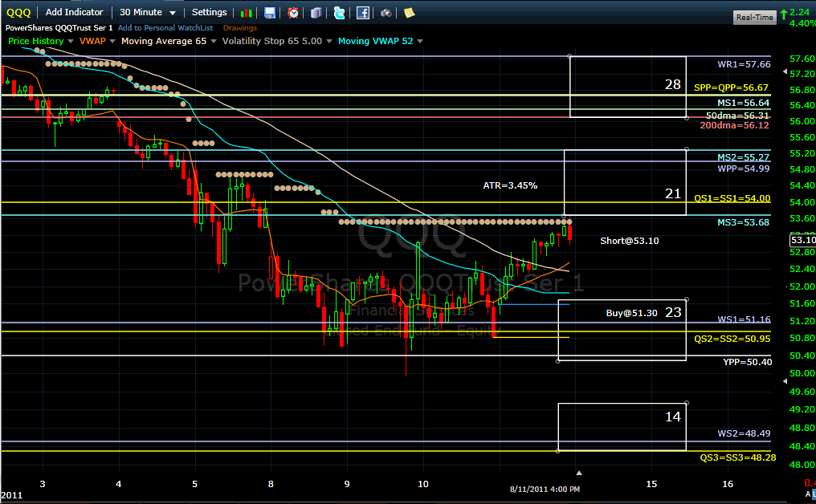Select the QS2=SS2=50.95 label
This screenshot has height=504, width=816.
[732, 339]
